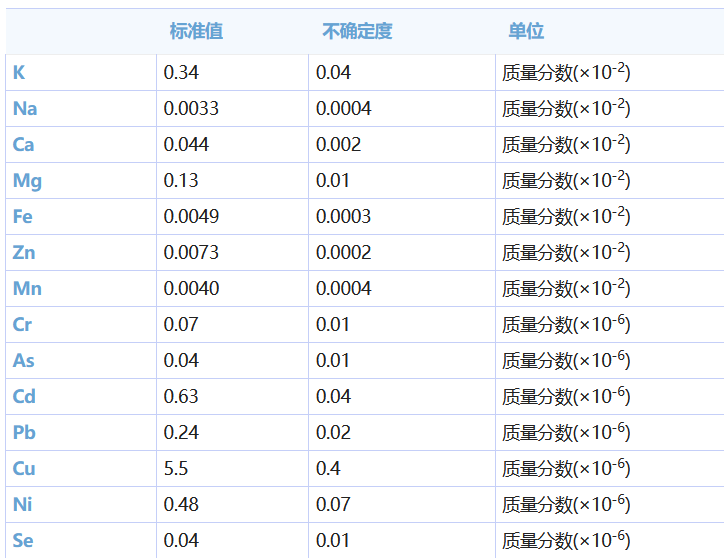Click the Cr standard value 0.07
724x558 pixels.
(x=181, y=325)
